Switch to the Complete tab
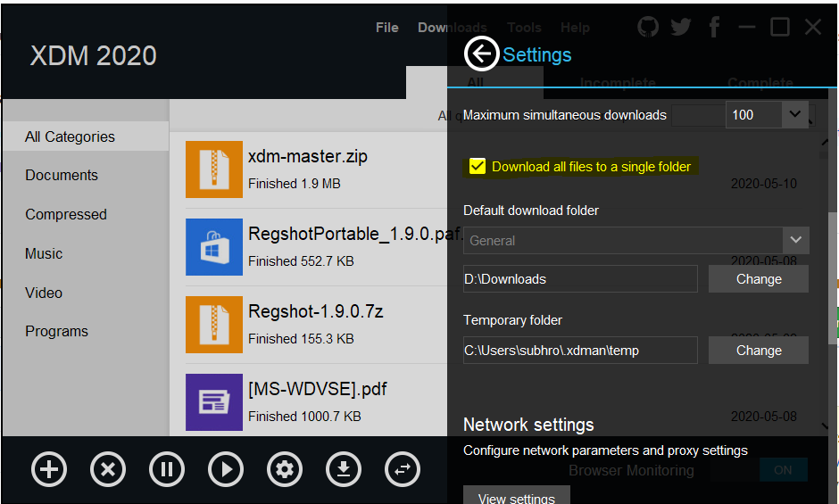This screenshot has height=504, width=839. tap(760, 83)
